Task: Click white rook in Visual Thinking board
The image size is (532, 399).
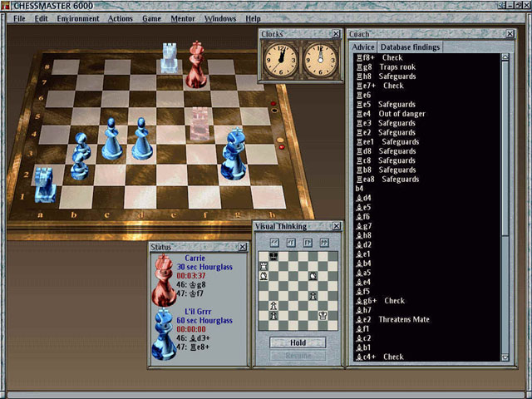Action: [x=264, y=266]
